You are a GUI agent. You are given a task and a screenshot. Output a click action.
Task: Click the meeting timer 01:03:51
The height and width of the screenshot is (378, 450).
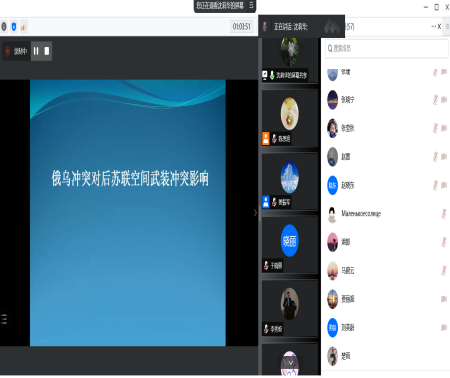tap(242, 26)
